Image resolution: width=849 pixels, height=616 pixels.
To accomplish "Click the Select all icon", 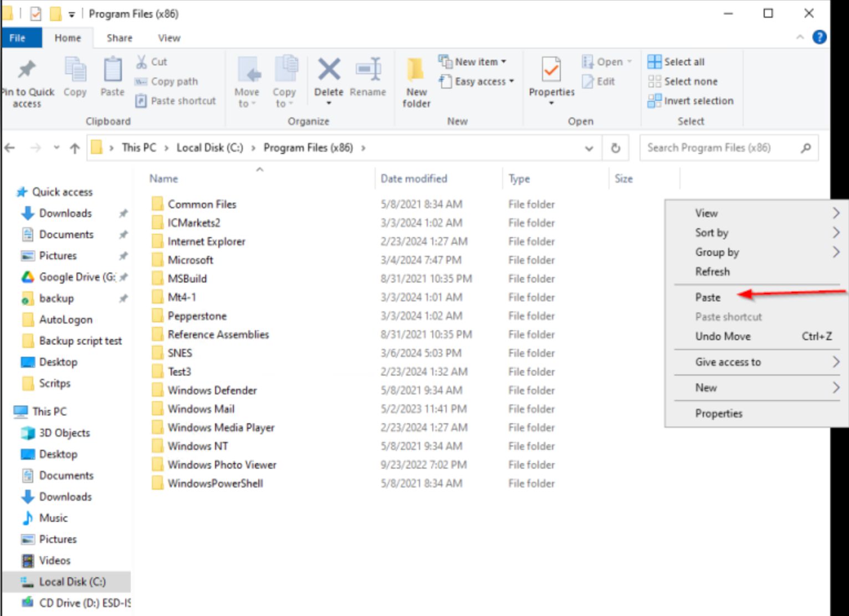I will click(654, 61).
